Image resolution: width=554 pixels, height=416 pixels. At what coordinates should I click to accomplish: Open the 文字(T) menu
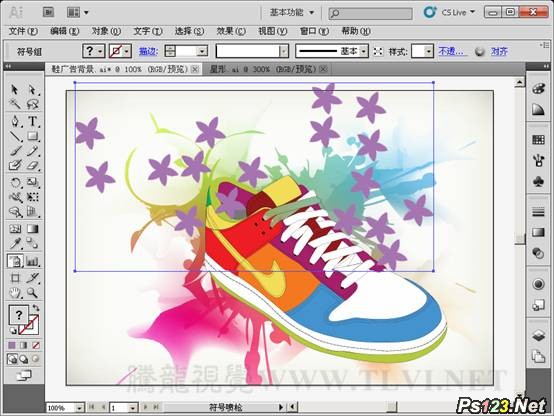pyautogui.click(x=148, y=31)
